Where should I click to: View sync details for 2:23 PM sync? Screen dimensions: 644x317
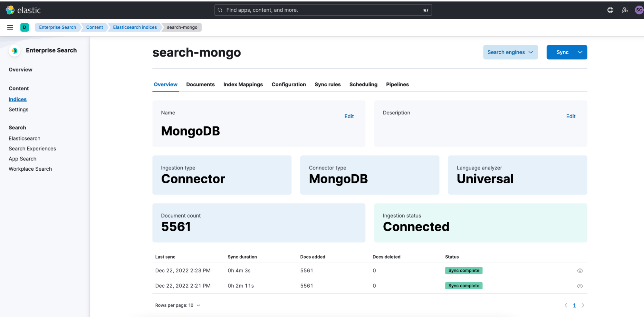(x=580, y=271)
